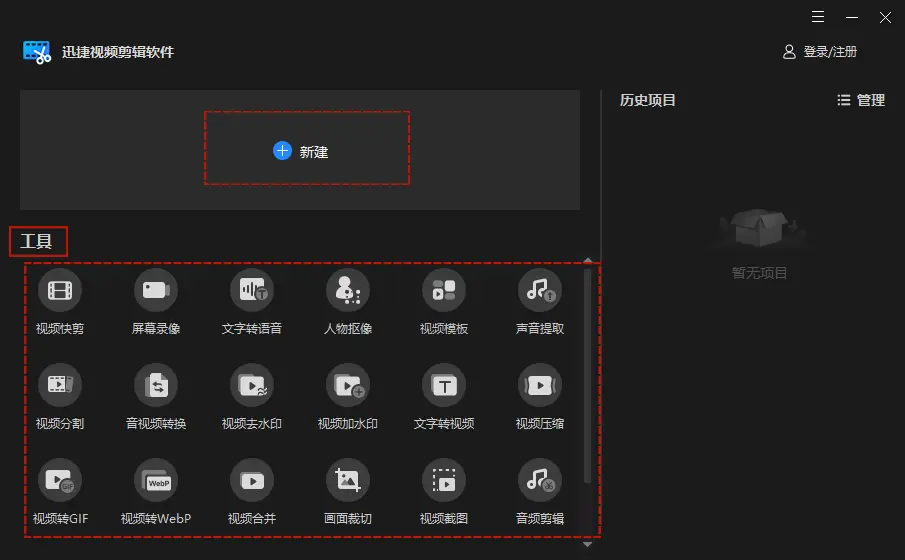Click the 迅捷视频剪辑软件 app logo
Image resolution: width=905 pixels, height=560 pixels.
36,52
